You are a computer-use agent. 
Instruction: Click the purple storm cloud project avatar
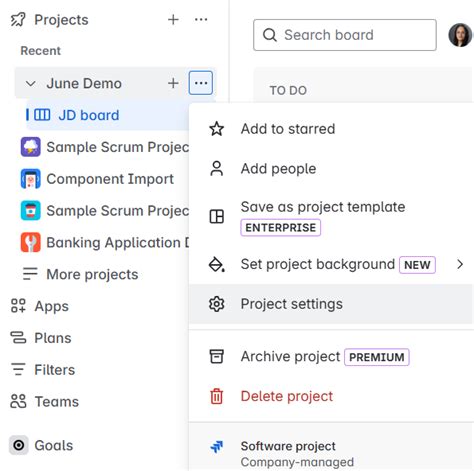(x=31, y=147)
